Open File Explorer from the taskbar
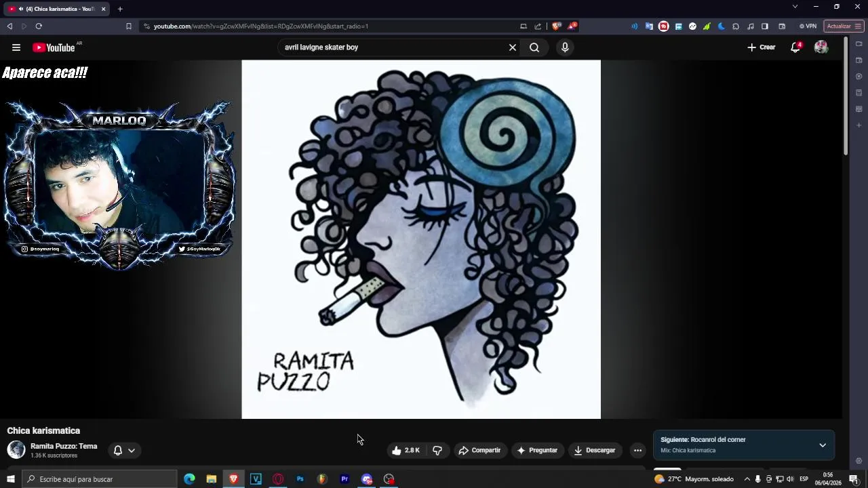This screenshot has width=868, height=488. click(212, 479)
